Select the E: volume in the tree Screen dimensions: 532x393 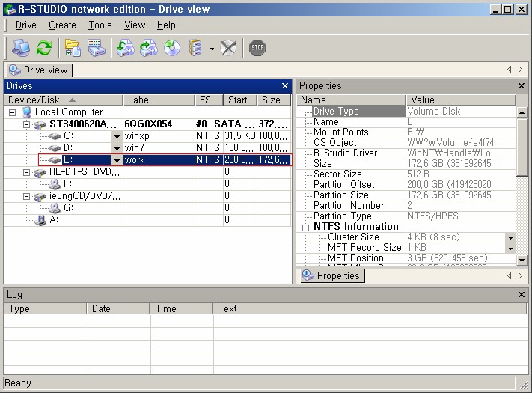(69, 160)
